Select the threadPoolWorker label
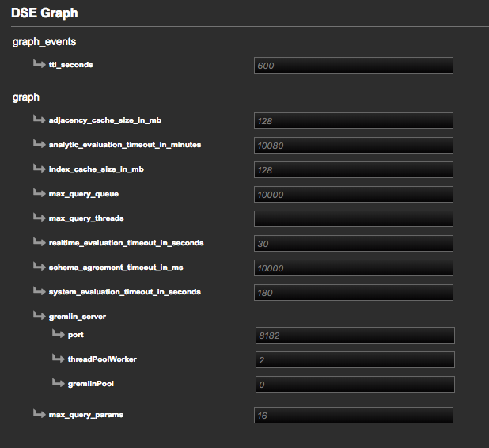 pyautogui.click(x=102, y=359)
